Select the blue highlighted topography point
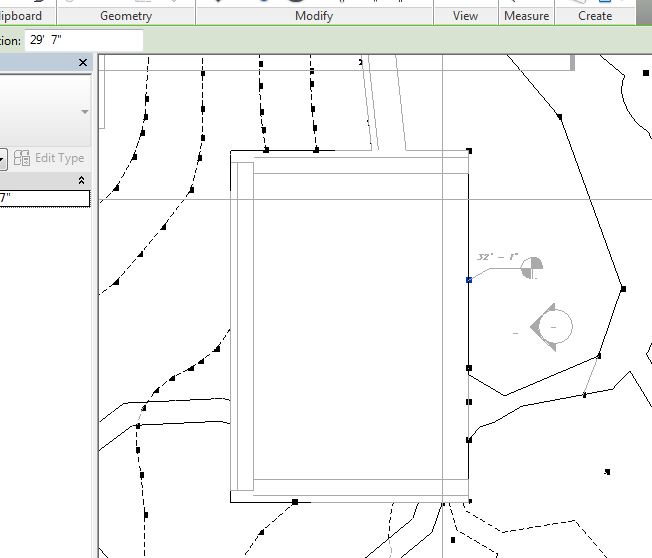Viewport: 652px width, 558px height. pos(469,280)
